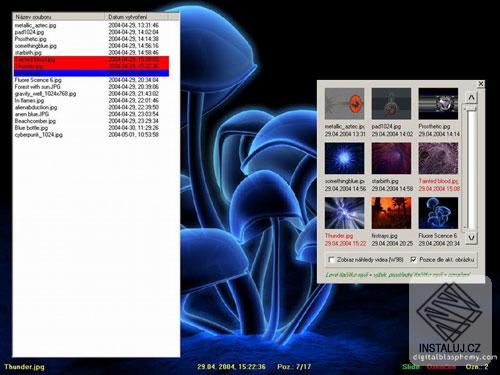500x375 pixels.
Task: Sort by 'Datum vytvoření' column header
Action: pyautogui.click(x=136, y=16)
